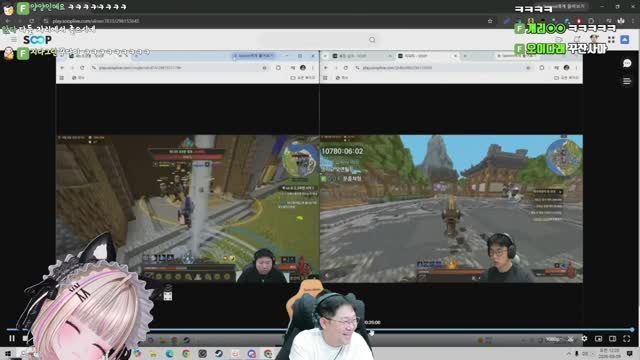The image size is (640, 360).
Task: Switch to picture-in-picture mini player
Action: point(598,338)
